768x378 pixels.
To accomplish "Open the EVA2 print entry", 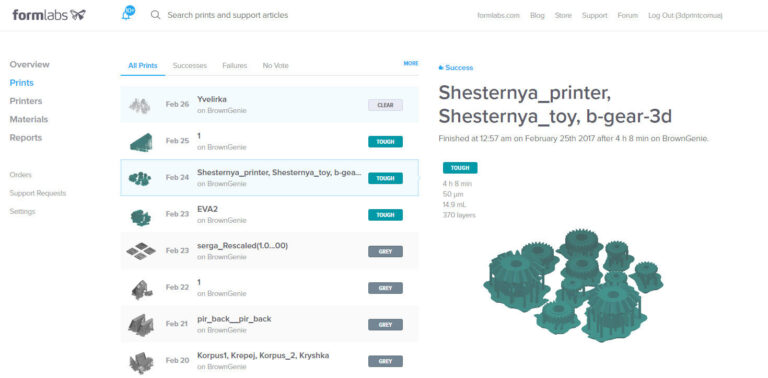I will pyautogui.click(x=269, y=214).
